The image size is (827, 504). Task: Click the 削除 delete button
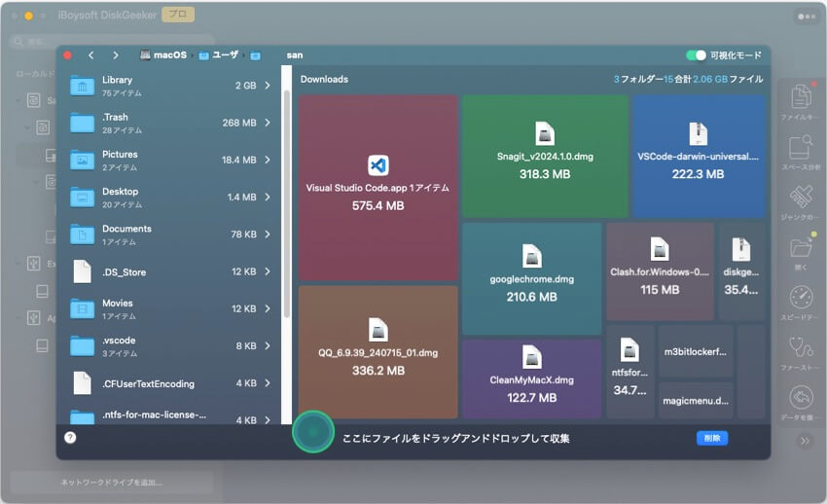(712, 438)
